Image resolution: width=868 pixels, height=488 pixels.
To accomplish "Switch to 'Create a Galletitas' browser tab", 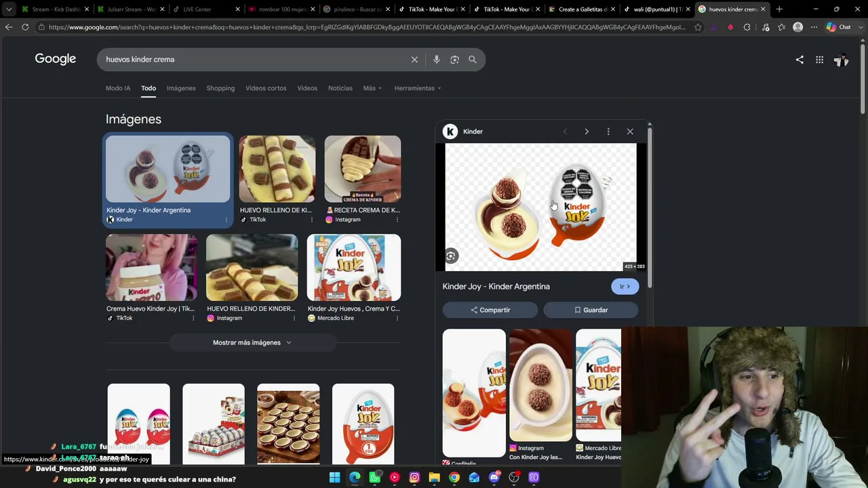I will tap(580, 9).
